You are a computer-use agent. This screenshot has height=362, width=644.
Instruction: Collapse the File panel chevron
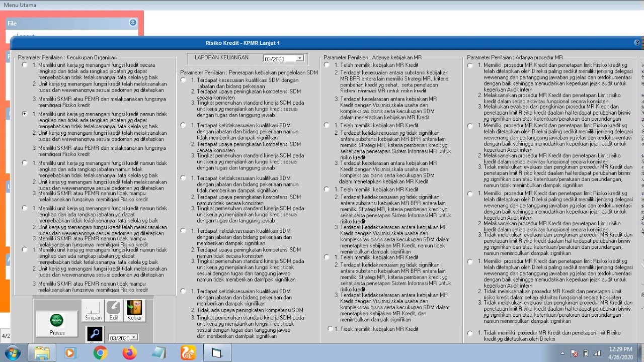click(133, 23)
